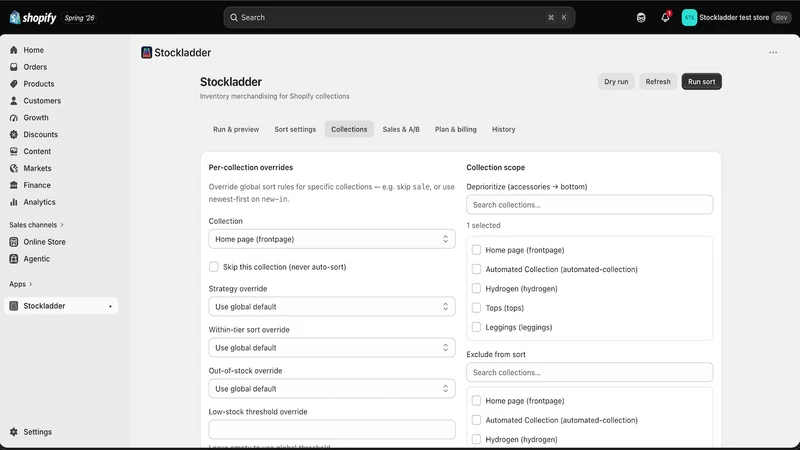Switch to the Sort settings tab
Viewport: 800px width, 450px height.
(x=295, y=130)
